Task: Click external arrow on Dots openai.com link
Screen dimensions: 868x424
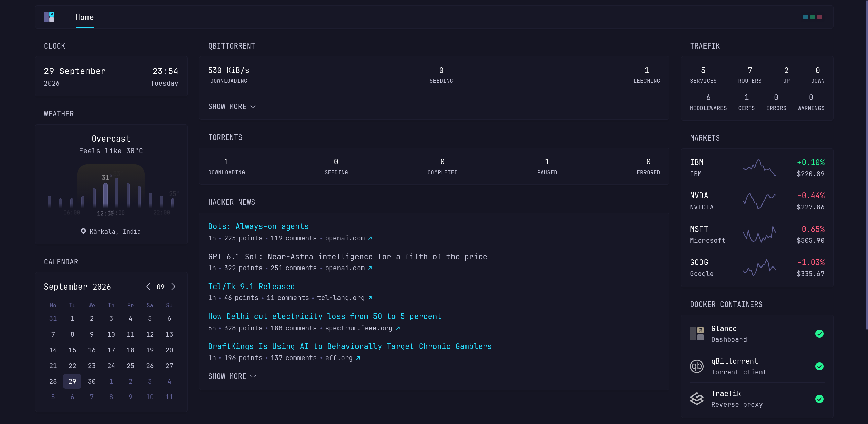Action: tap(370, 238)
